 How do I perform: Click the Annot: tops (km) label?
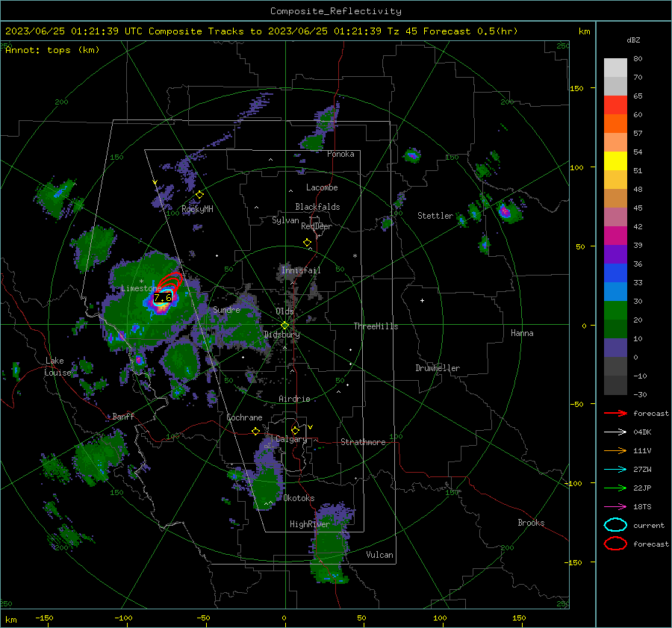(x=52, y=50)
